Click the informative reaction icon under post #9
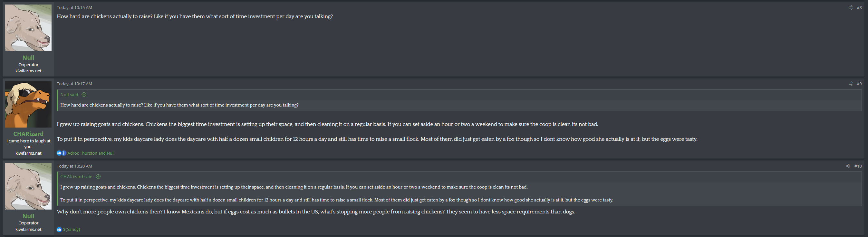Image resolution: width=868 pixels, height=237 pixels. [63, 153]
